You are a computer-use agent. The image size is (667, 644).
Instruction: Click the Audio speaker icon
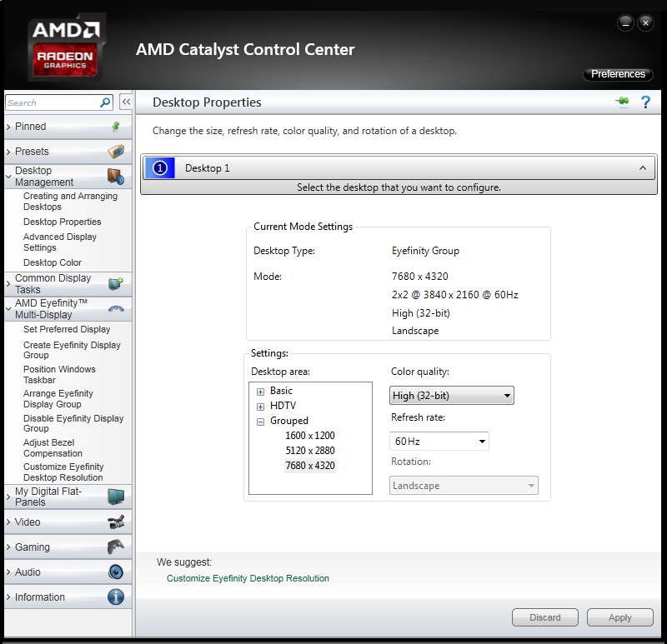(x=116, y=572)
